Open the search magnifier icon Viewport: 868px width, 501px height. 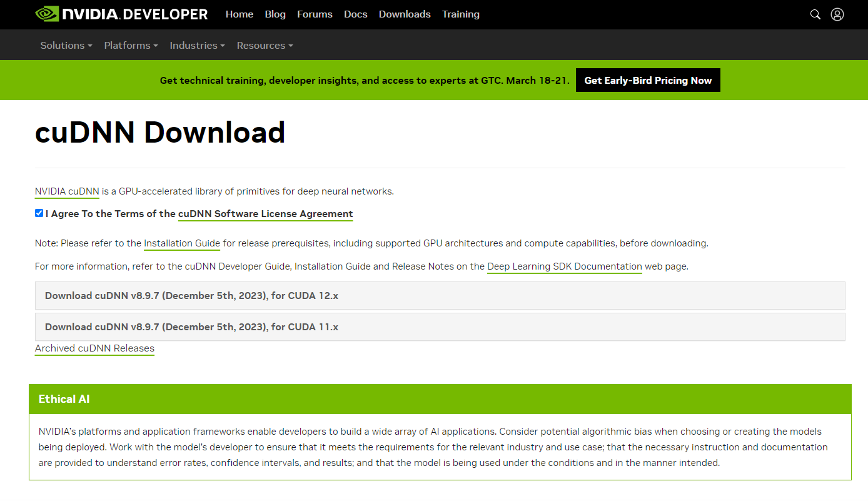click(815, 14)
